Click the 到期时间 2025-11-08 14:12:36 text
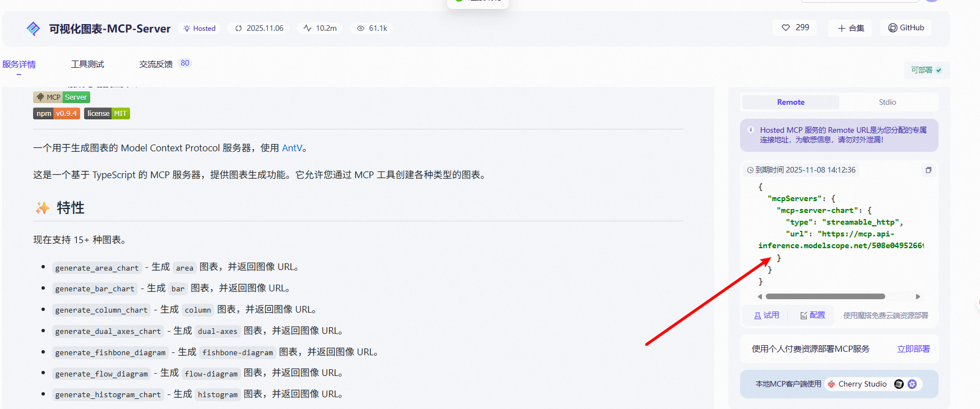Viewport: 980px width, 409px height. point(805,170)
